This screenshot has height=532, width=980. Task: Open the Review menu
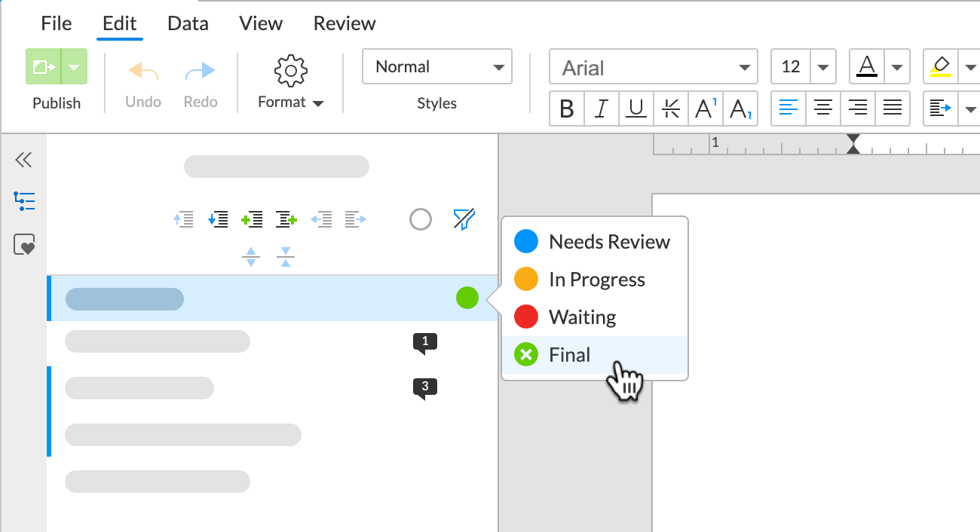345,23
